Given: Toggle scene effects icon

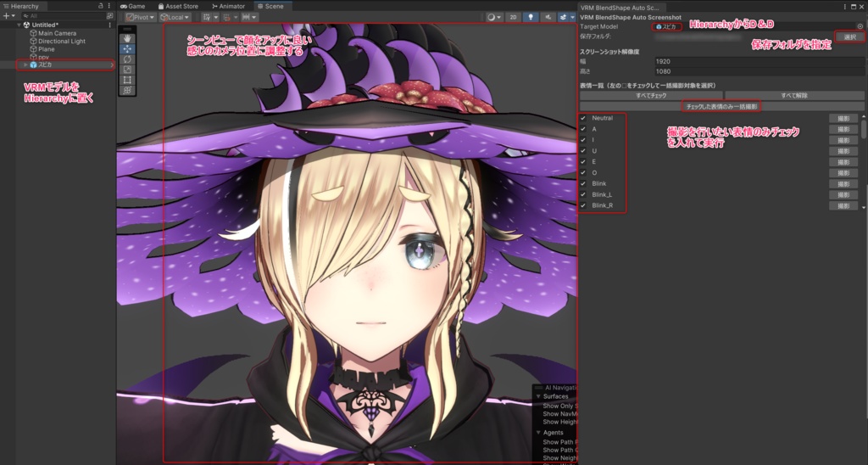Looking at the screenshot, I should (563, 17).
